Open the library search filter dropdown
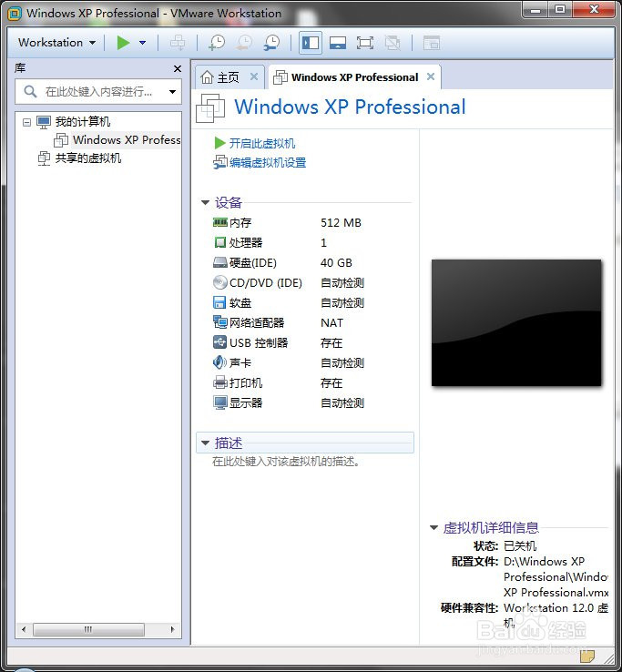Viewport: 622px width, 672px height. (172, 92)
